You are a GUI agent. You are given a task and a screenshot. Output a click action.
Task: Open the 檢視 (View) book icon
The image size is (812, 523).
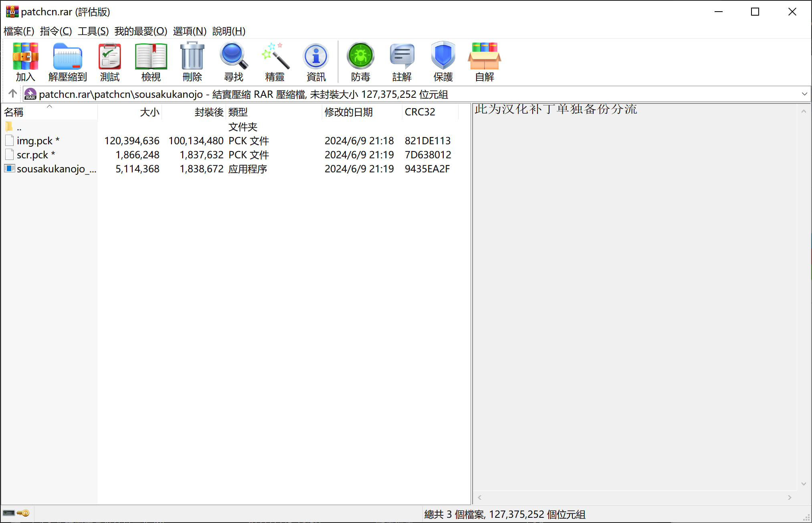(151, 61)
